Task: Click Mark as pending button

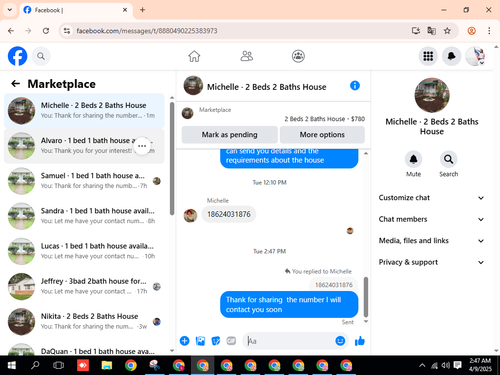Action: 229,135
